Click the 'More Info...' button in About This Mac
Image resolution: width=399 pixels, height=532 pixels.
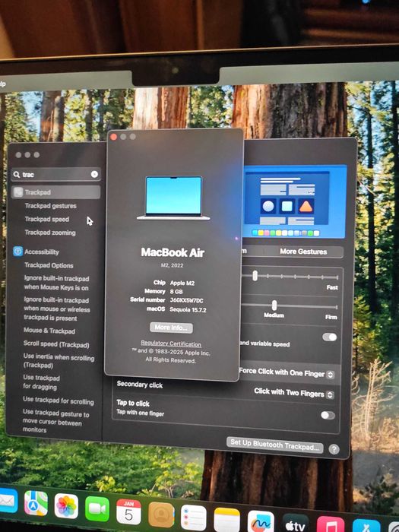171,328
